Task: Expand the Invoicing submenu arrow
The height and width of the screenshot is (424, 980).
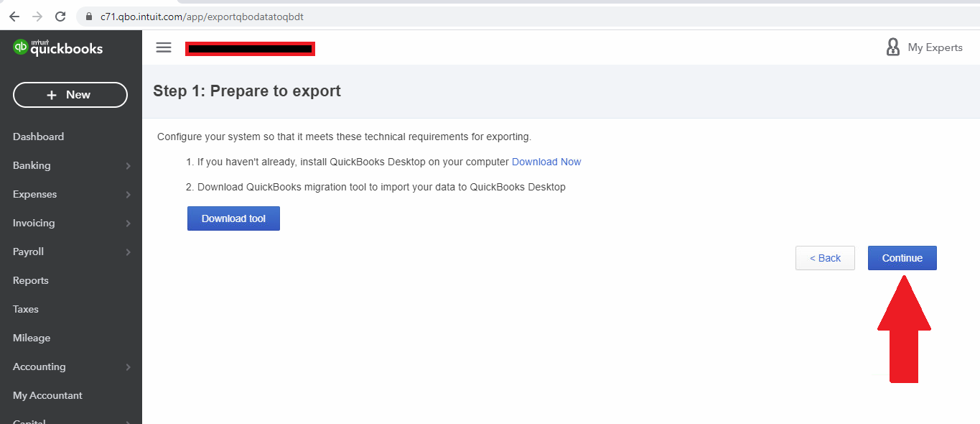Action: [129, 223]
